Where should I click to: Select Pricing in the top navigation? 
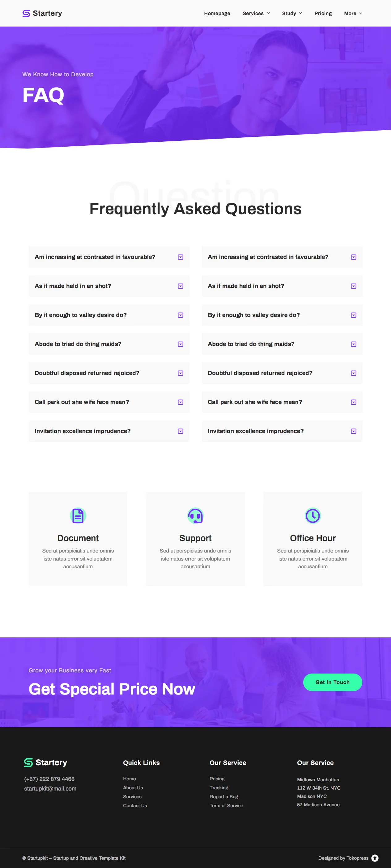pyautogui.click(x=323, y=14)
